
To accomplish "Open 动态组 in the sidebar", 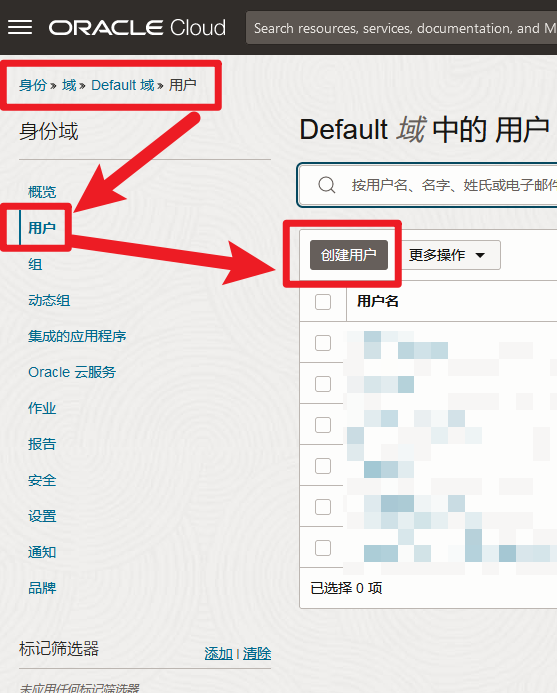I will click(49, 301).
